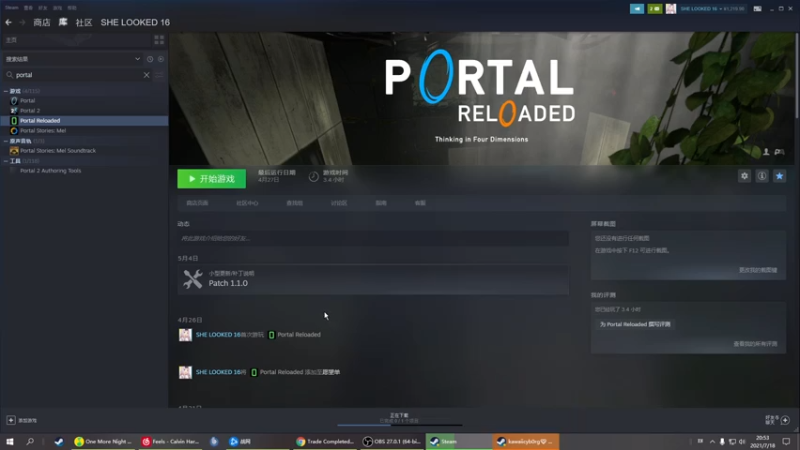
Task: Clear the portal search with X
Action: (x=146, y=75)
